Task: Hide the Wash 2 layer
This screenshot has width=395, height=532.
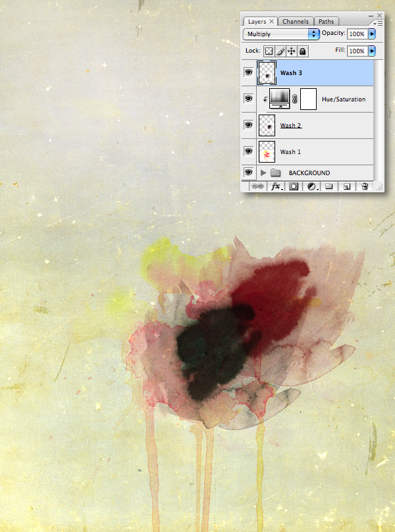Action: pyautogui.click(x=248, y=125)
